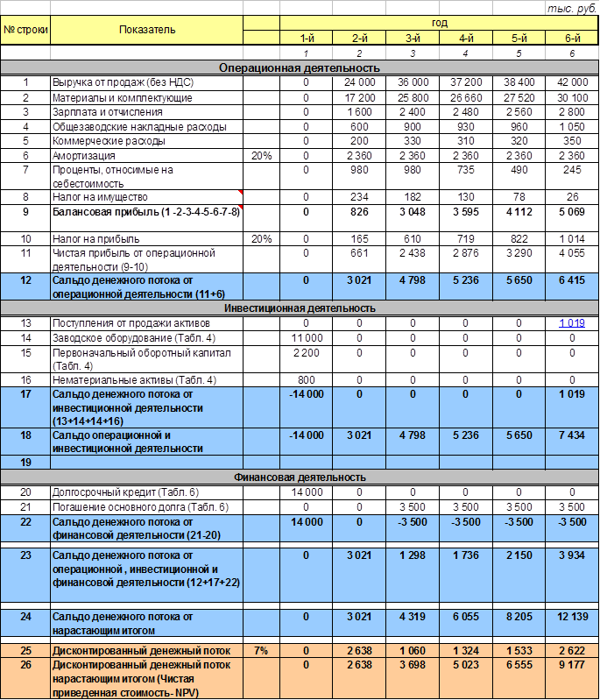Viewport: 600px width, 700px height.
Task: Click the 7 434 value in row 18
Action: [572, 435]
